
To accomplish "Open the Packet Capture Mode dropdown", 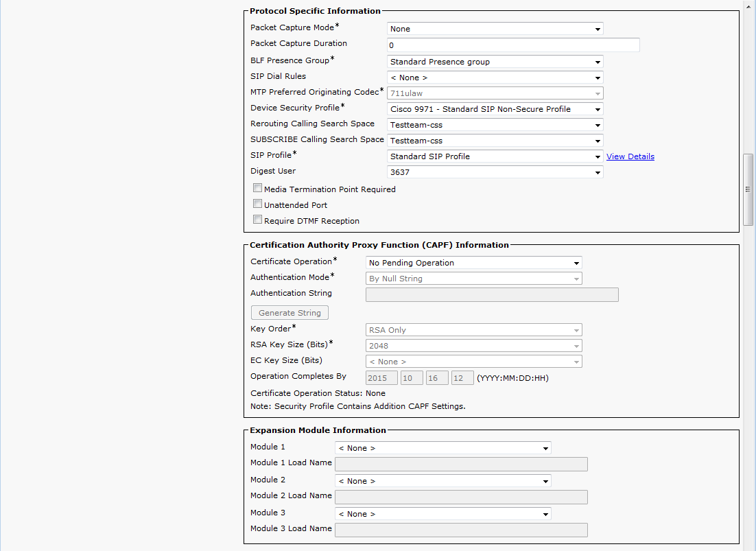I will 495,29.
